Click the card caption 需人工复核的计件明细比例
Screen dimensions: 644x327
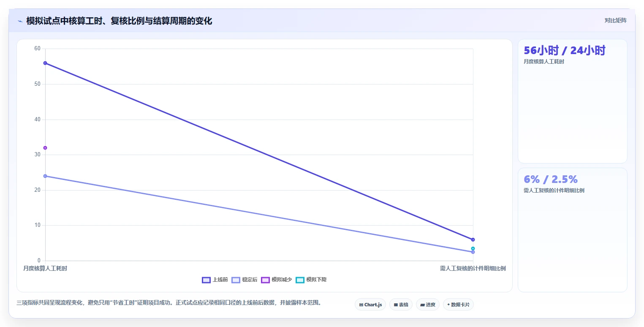(554, 191)
